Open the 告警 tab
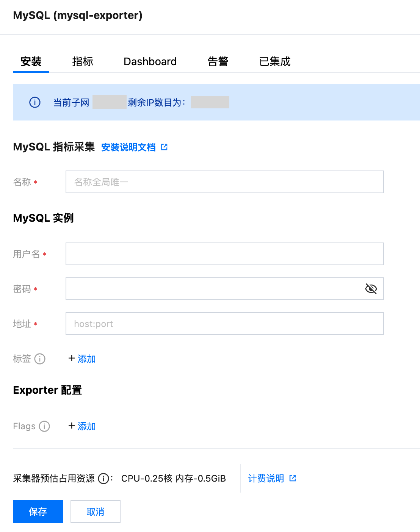Screen dimensions: 420x532 point(218,61)
